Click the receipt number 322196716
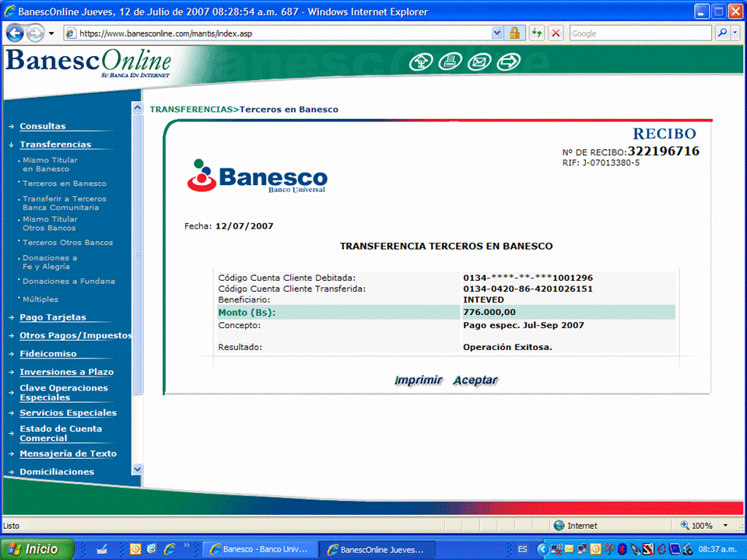Viewport: 747px width, 560px height. (x=663, y=151)
